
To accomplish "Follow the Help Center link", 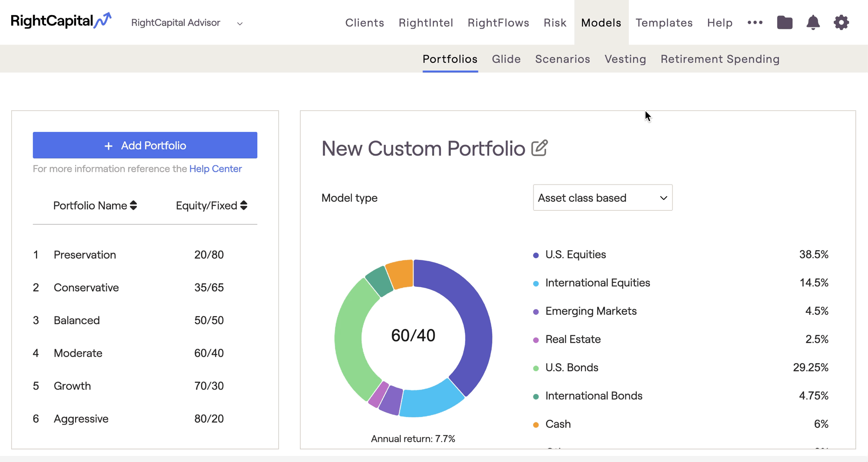I will (x=215, y=169).
